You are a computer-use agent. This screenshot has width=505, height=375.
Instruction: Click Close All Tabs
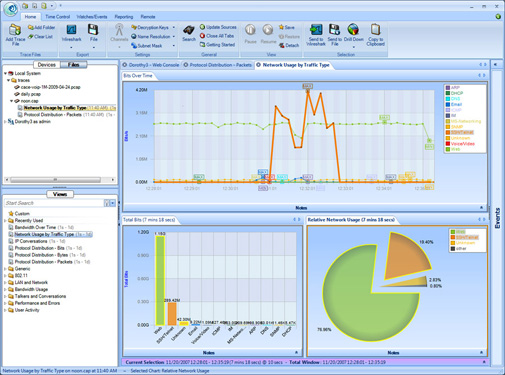click(217, 36)
